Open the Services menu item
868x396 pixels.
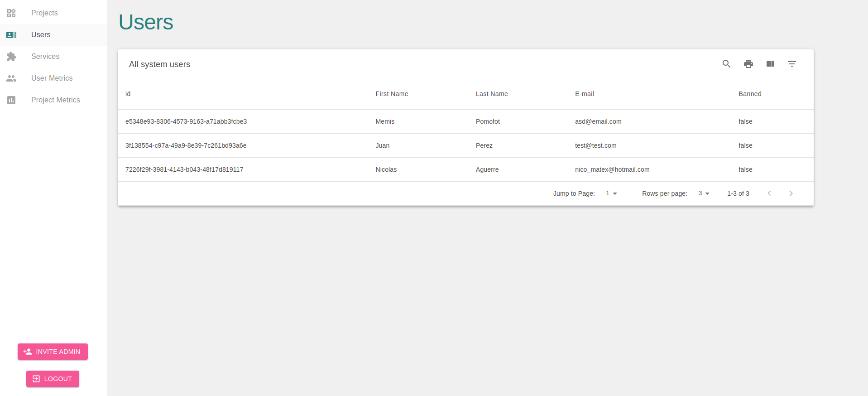click(53, 57)
